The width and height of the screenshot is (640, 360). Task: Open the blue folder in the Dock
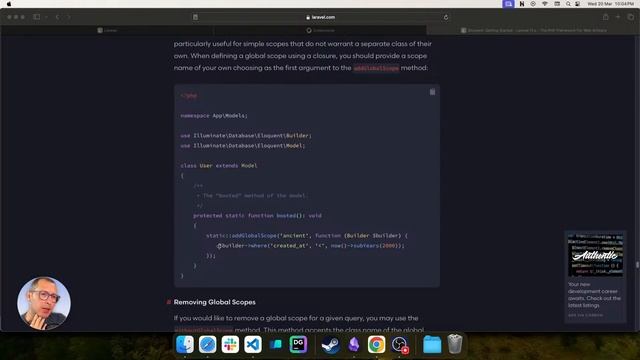[432, 344]
